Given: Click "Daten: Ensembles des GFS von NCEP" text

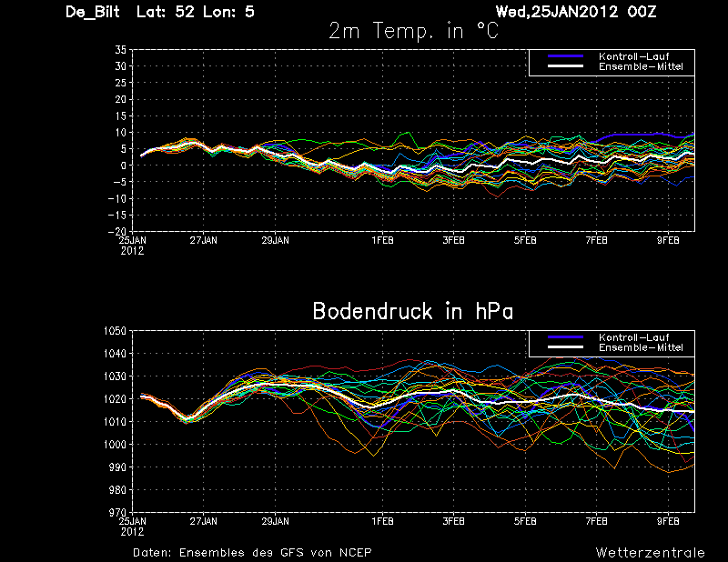Looking at the screenshot, I should pos(252,552).
